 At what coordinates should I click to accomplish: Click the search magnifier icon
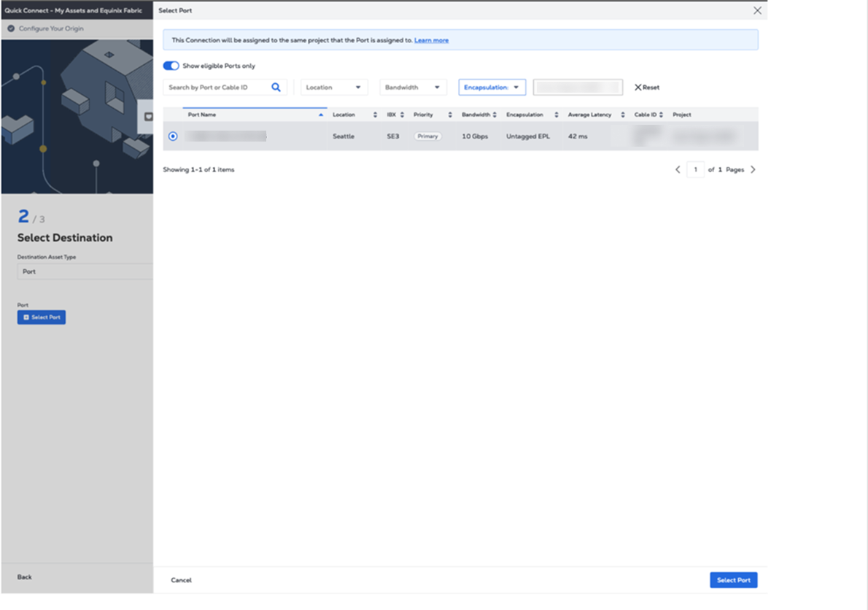click(276, 88)
